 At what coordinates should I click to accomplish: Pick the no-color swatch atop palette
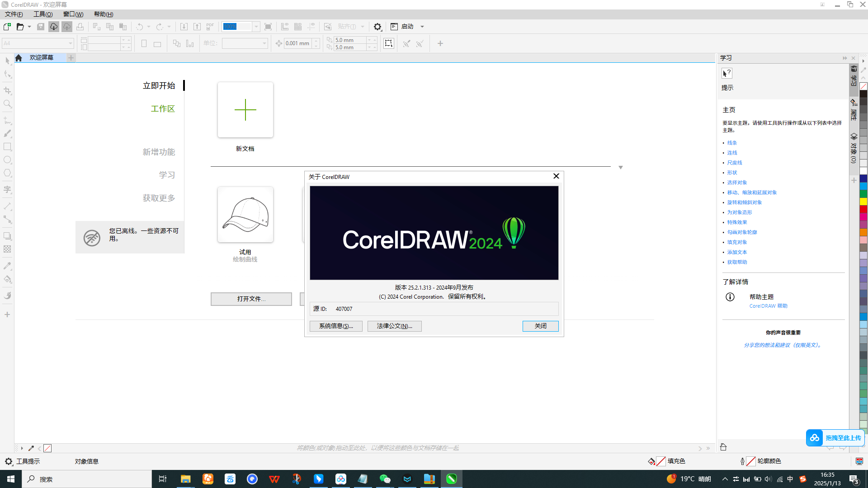pos(863,86)
